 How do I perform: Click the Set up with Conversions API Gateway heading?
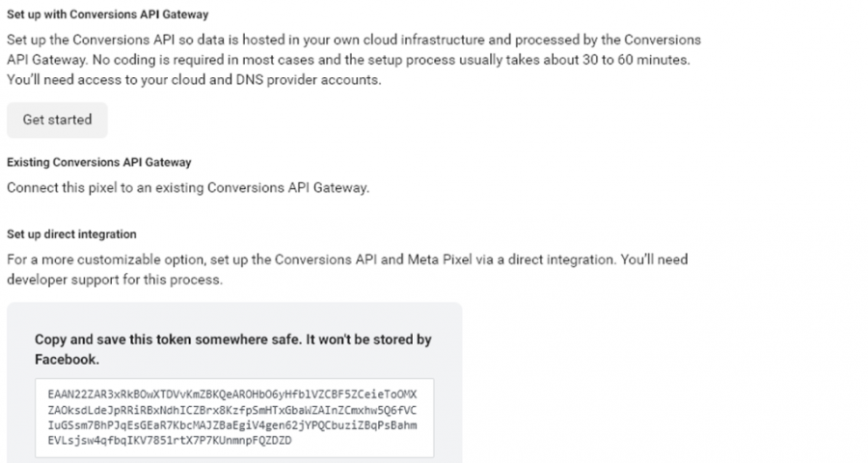(108, 14)
